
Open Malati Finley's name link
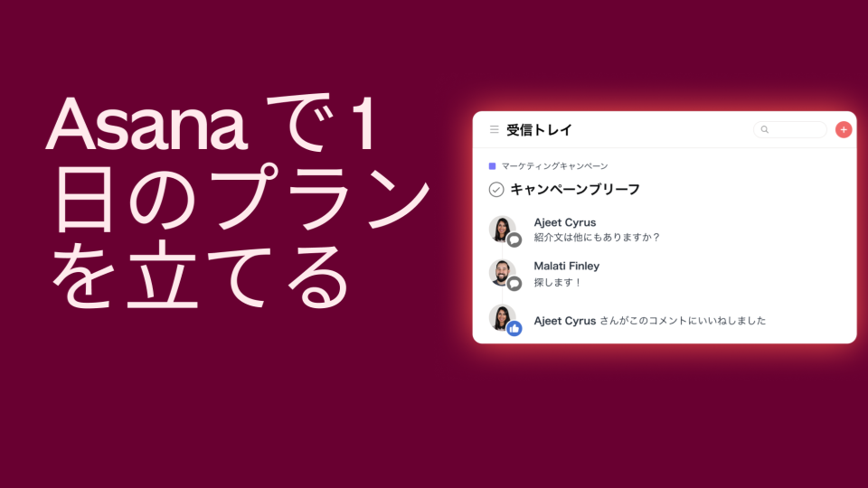(x=566, y=266)
